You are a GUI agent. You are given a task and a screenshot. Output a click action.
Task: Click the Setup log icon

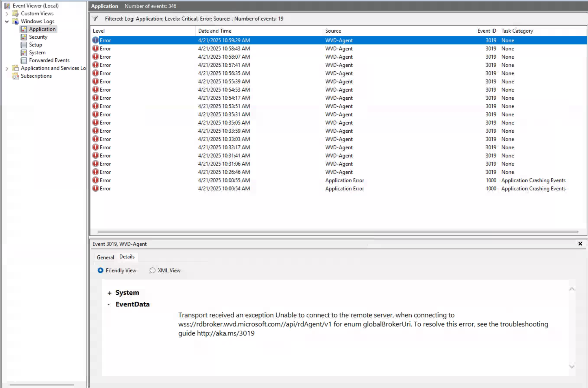(x=24, y=45)
